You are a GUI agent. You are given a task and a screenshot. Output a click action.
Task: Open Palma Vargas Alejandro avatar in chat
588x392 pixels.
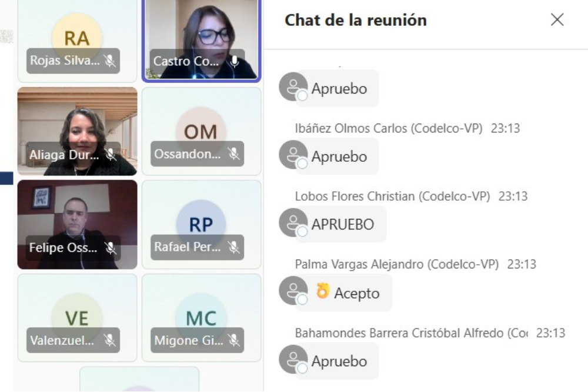(293, 291)
